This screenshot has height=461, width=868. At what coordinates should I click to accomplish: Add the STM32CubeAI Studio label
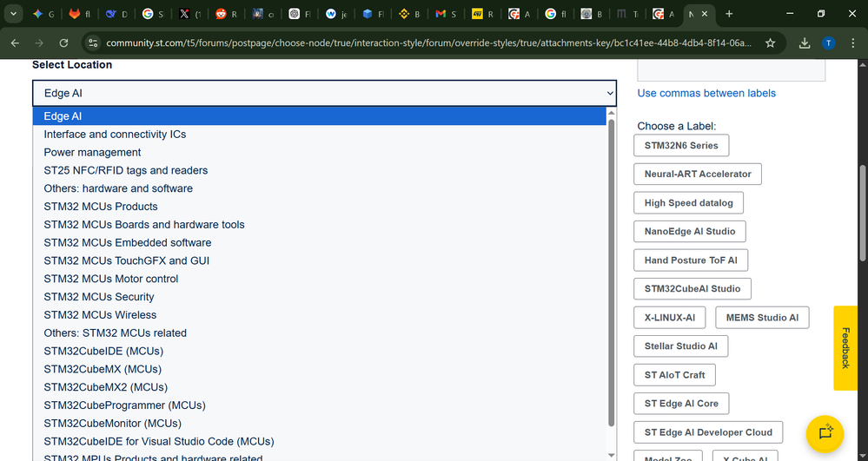(x=692, y=289)
